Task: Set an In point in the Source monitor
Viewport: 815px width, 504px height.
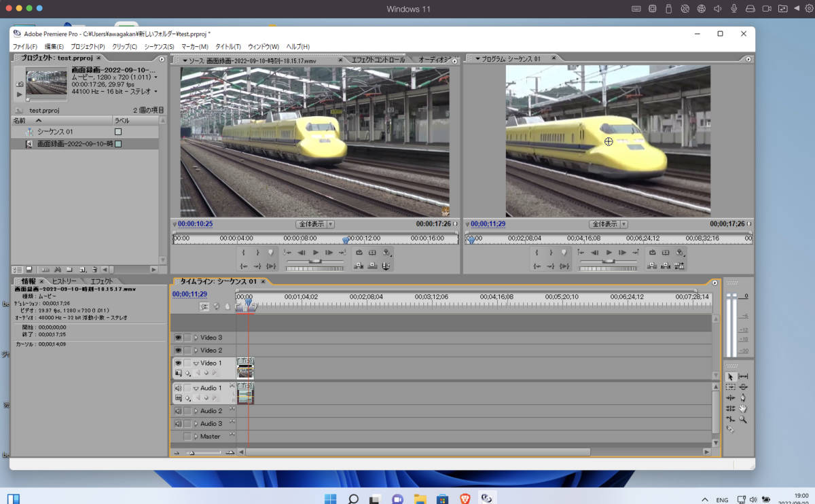Action: [243, 252]
